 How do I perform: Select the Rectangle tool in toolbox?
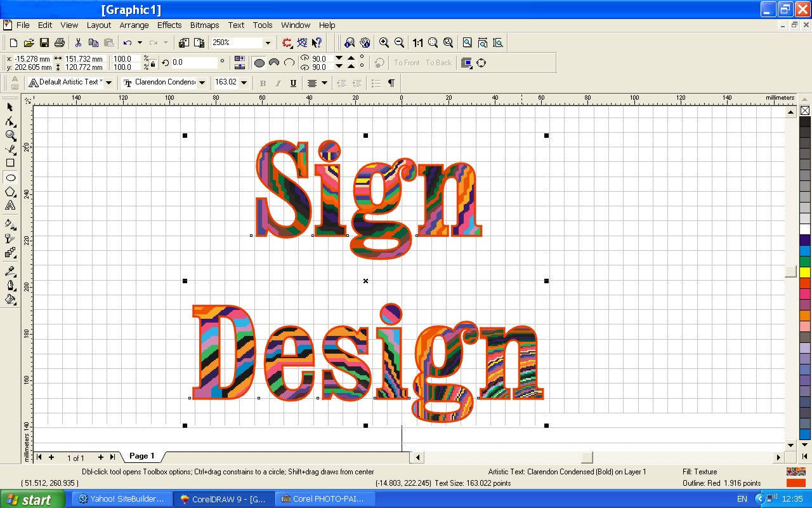[x=10, y=163]
